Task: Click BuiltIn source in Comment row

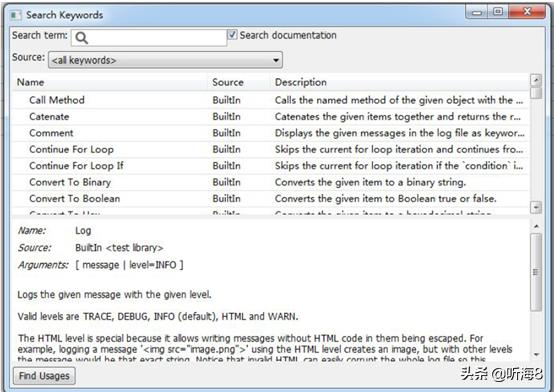Action: coord(226,133)
